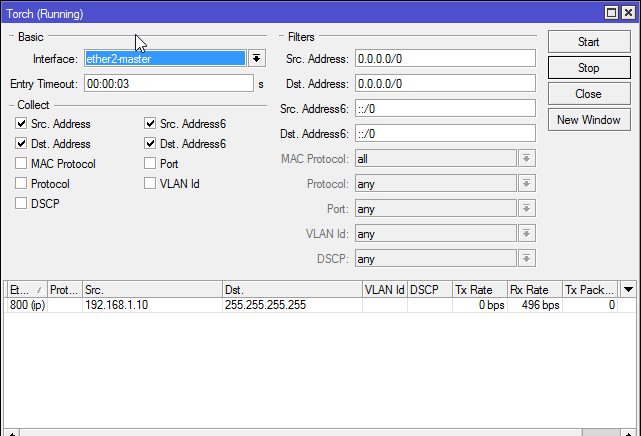The image size is (641, 436).
Task: Select the 192.168.1.10 source cell
Action: click(152, 305)
